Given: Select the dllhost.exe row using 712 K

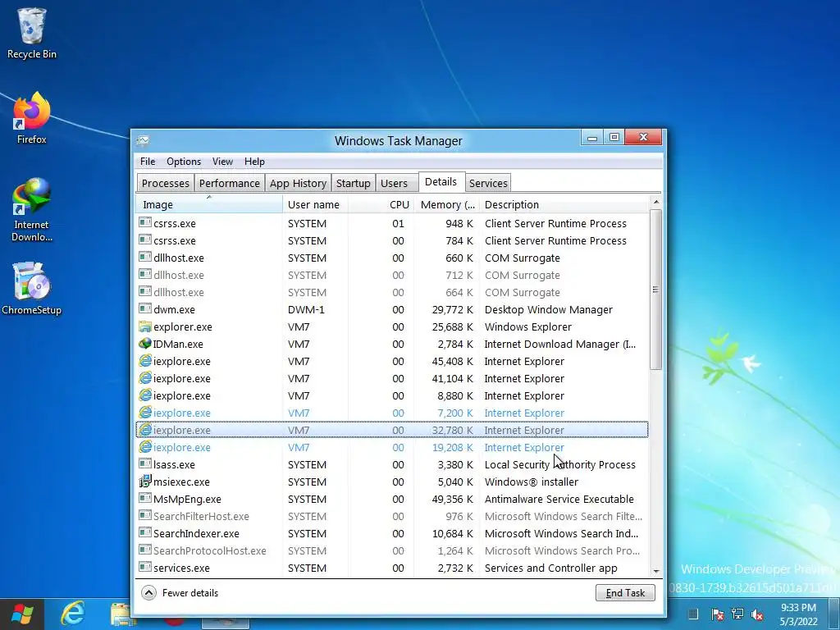Looking at the screenshot, I should point(392,275).
